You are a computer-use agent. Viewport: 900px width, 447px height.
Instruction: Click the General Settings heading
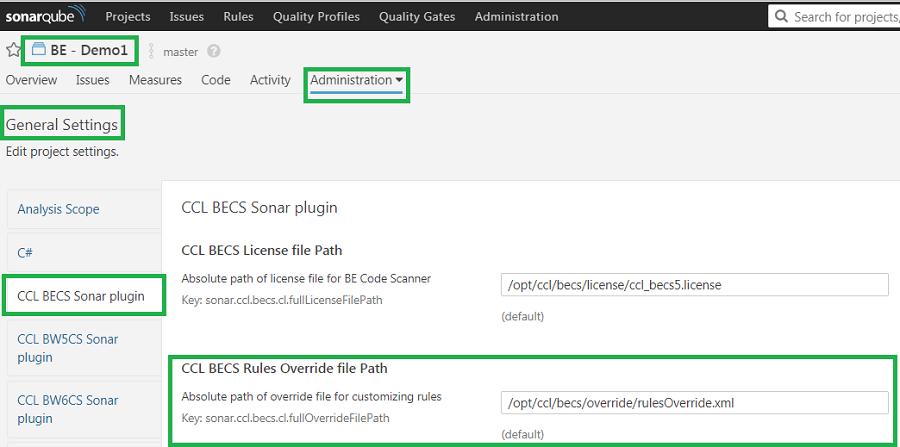(62, 125)
